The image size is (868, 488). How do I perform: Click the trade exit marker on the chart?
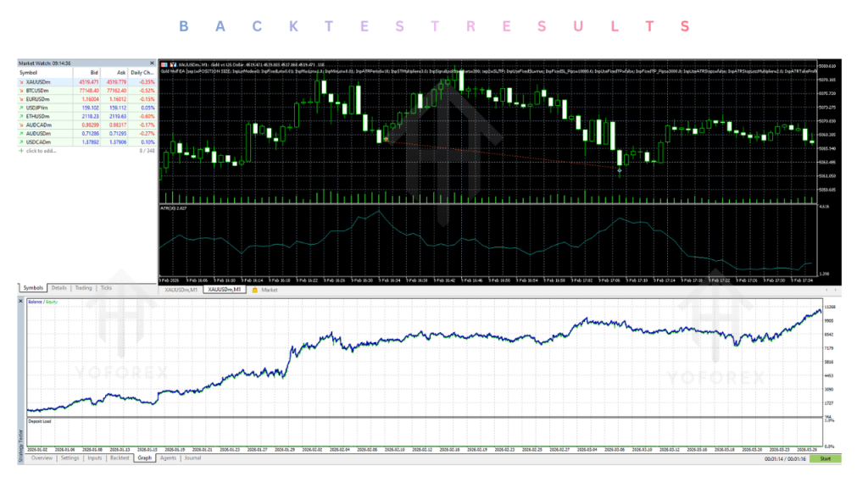[x=620, y=170]
